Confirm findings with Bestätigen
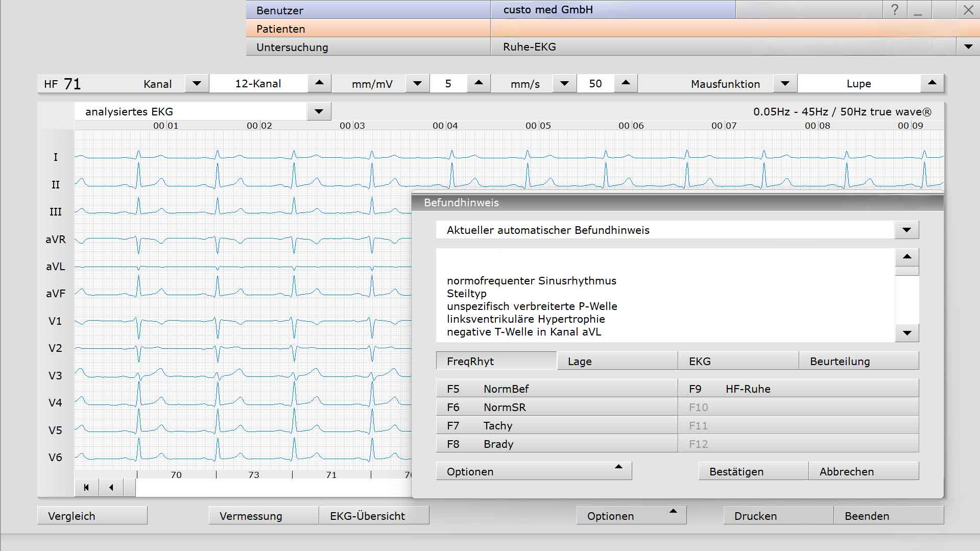The width and height of the screenshot is (980, 551). 753,471
